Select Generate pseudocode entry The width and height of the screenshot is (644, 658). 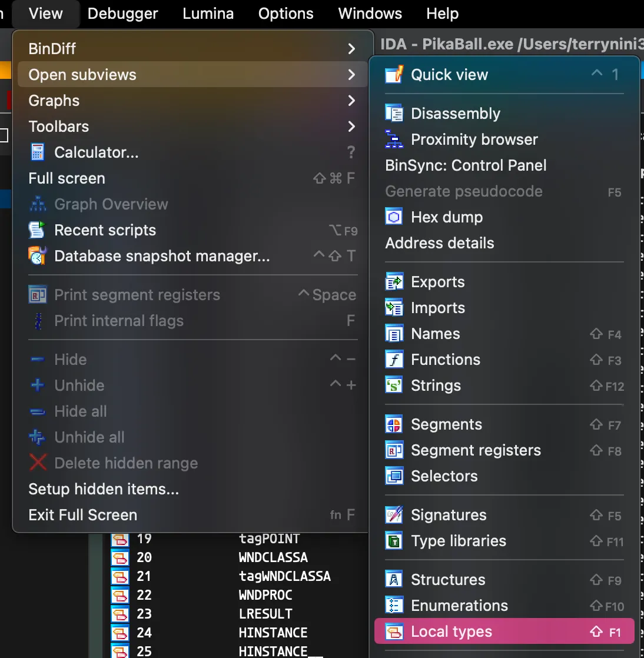(504, 191)
